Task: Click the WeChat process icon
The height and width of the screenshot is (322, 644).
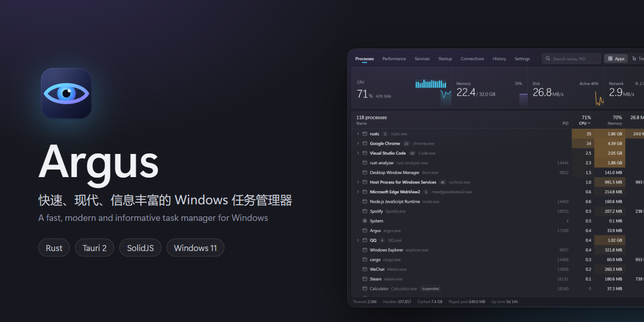Action: pyautogui.click(x=365, y=269)
